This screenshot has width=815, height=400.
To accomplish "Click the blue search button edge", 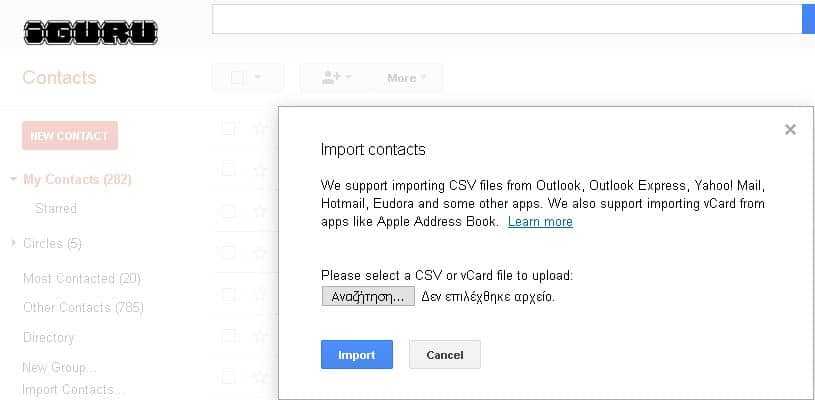I will pyautogui.click(x=809, y=19).
